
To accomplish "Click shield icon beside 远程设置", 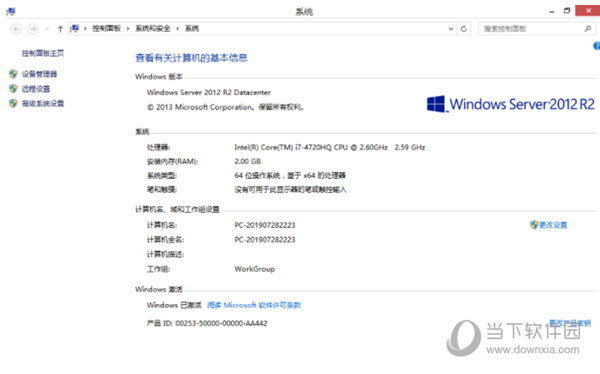I will click(13, 88).
